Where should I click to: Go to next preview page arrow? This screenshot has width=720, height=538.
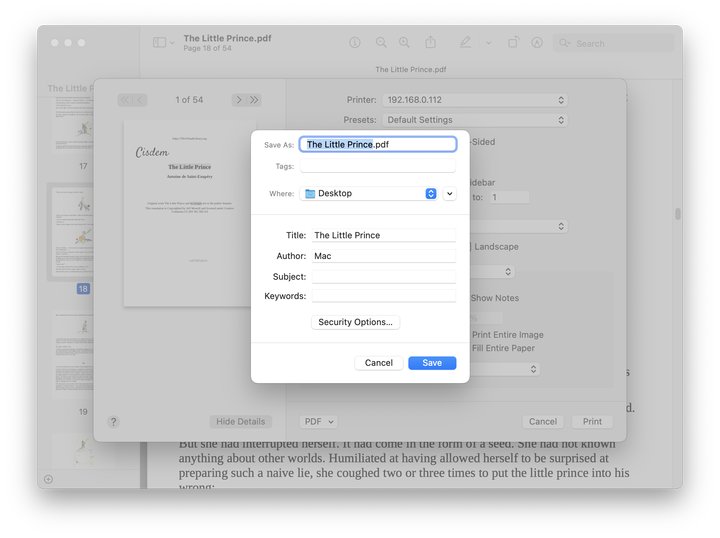click(x=239, y=100)
